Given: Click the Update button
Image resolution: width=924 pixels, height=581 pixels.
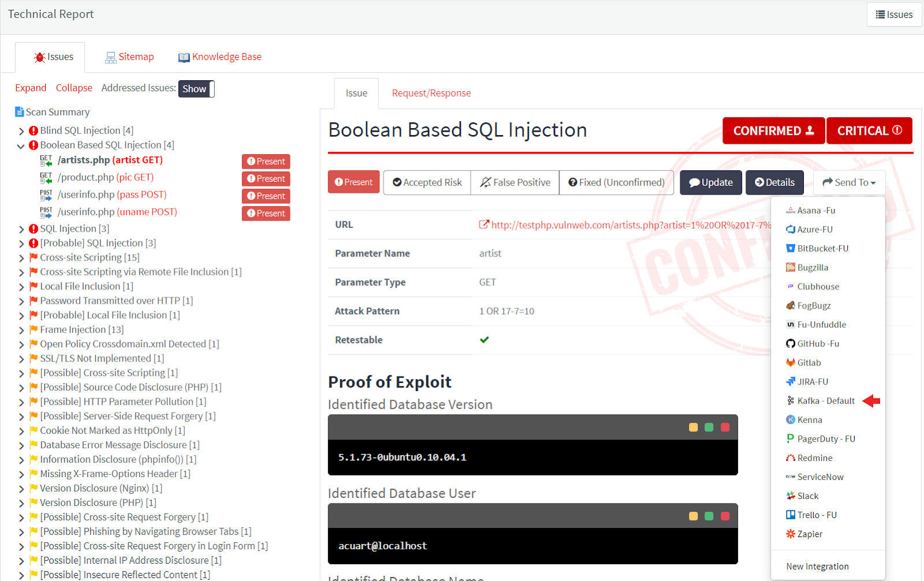Looking at the screenshot, I should (x=711, y=183).
